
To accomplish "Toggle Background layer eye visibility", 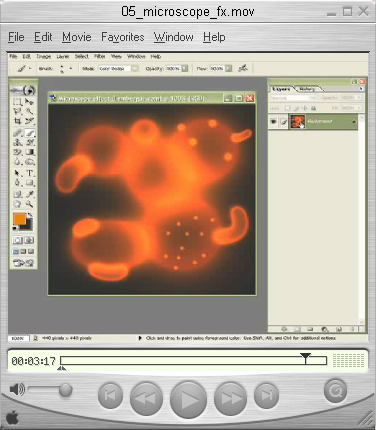I will point(273,121).
